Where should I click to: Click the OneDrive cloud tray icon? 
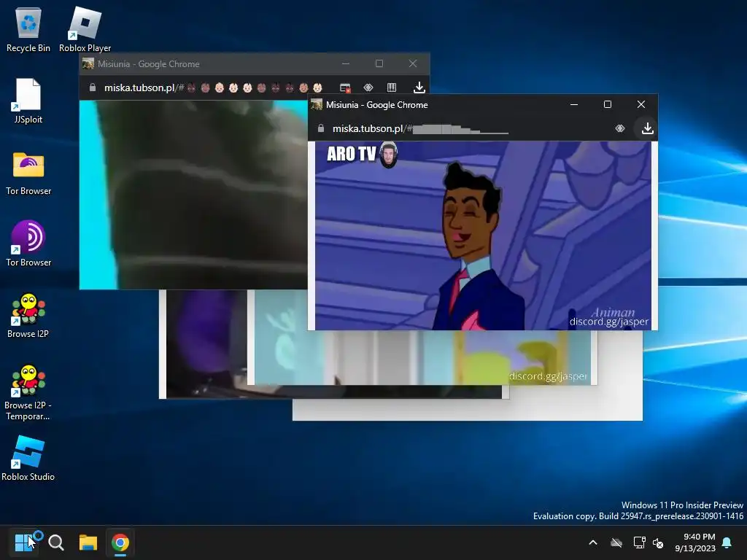pyautogui.click(x=616, y=542)
